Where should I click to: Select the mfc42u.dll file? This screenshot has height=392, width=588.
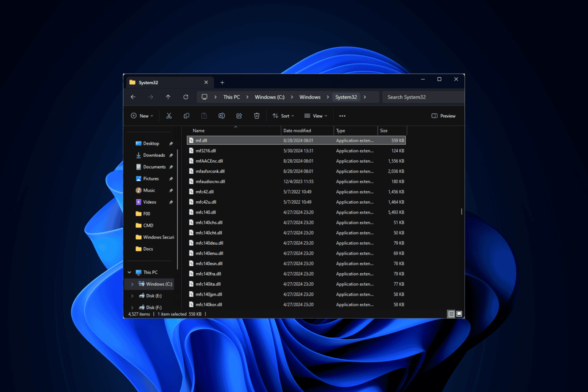296,202
